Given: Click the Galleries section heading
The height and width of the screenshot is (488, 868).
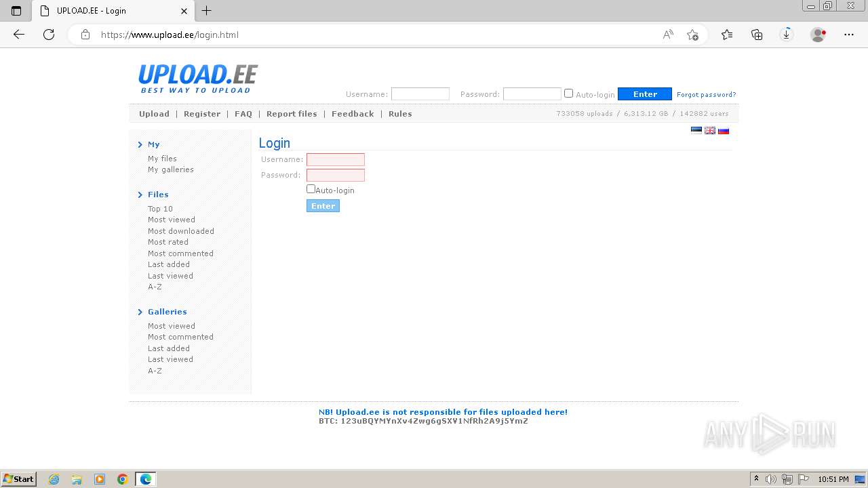Looking at the screenshot, I should pyautogui.click(x=167, y=312).
